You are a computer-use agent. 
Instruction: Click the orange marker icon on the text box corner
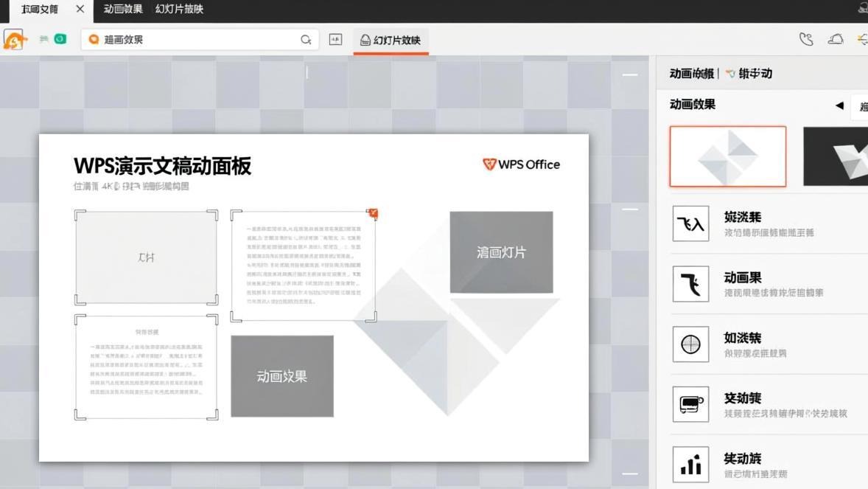point(373,213)
